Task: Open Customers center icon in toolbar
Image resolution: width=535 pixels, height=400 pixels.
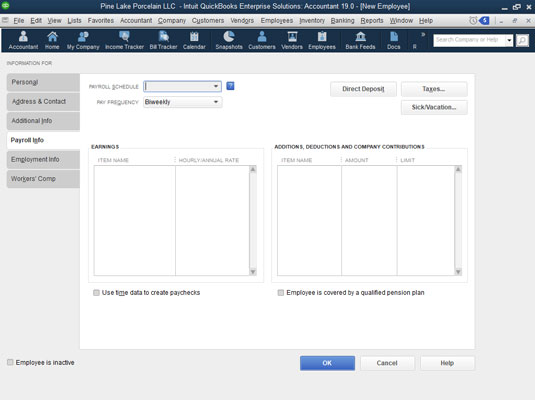Action: [262, 40]
